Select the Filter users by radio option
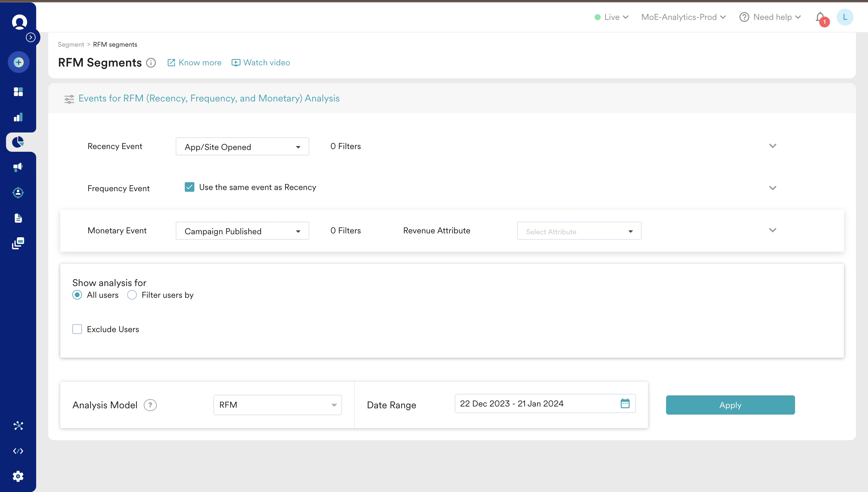Image resolution: width=868 pixels, height=492 pixels. (x=132, y=295)
